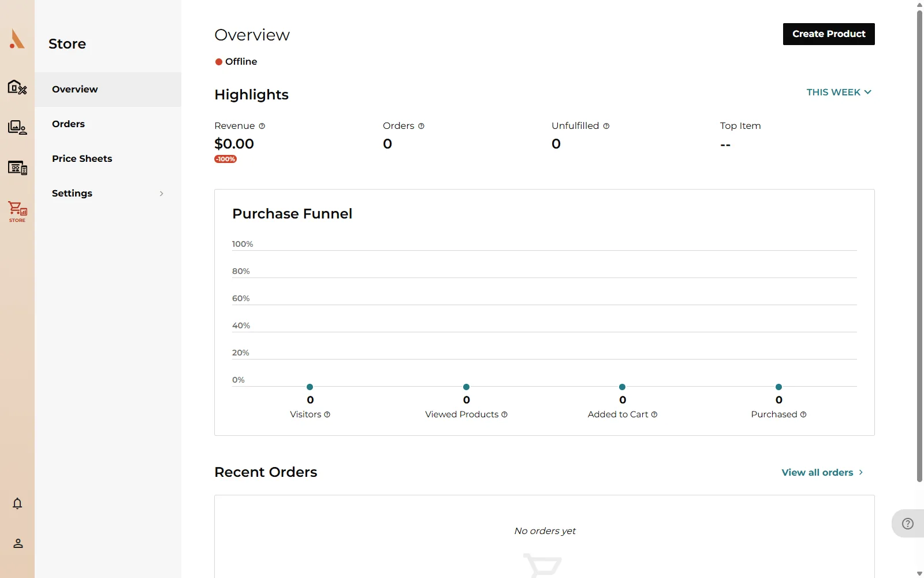This screenshot has width=924, height=578.
Task: Show info tooltip for Revenue
Action: coord(262,126)
